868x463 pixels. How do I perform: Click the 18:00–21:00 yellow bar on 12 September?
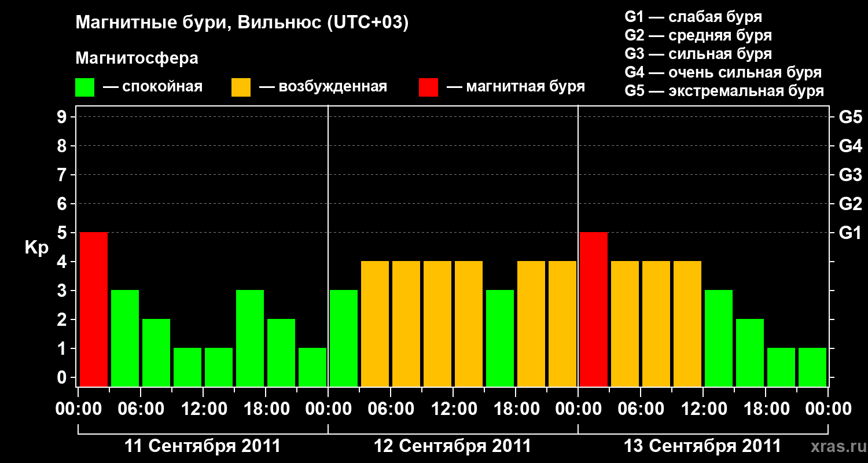tap(531, 324)
